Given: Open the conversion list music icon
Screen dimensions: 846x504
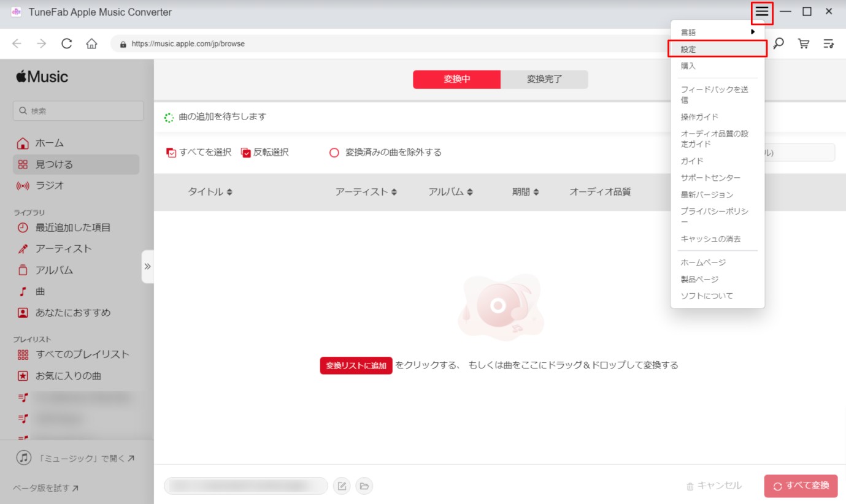Looking at the screenshot, I should [x=828, y=44].
